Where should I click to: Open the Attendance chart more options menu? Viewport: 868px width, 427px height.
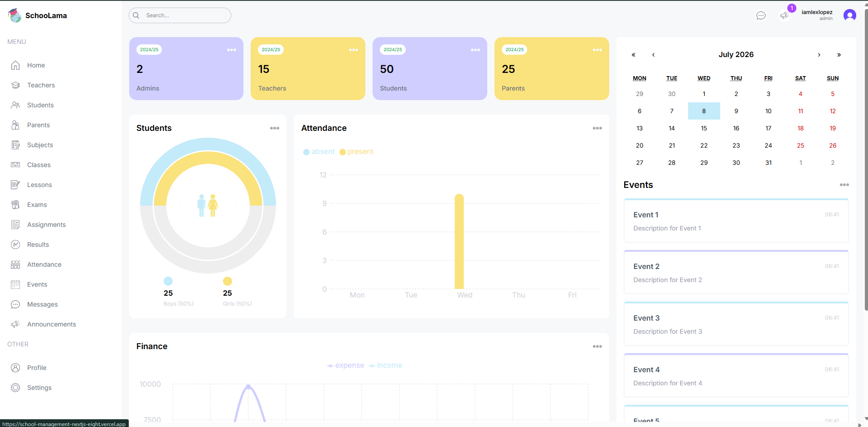click(x=597, y=128)
